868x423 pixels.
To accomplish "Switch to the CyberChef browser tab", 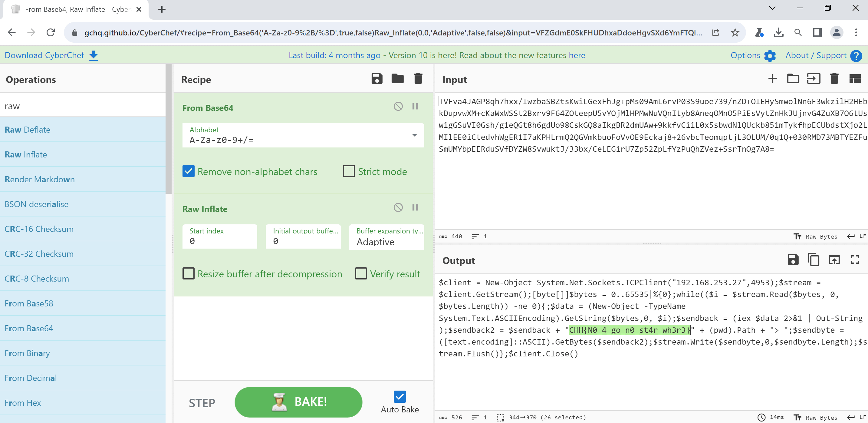I will 76,9.
